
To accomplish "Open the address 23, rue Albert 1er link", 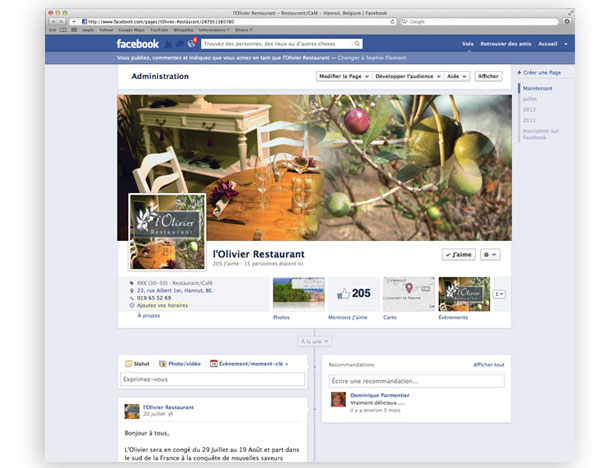I will (x=174, y=290).
